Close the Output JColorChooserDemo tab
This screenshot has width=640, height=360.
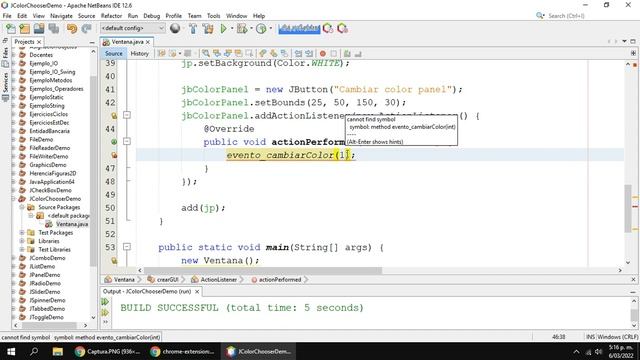[x=197, y=291]
